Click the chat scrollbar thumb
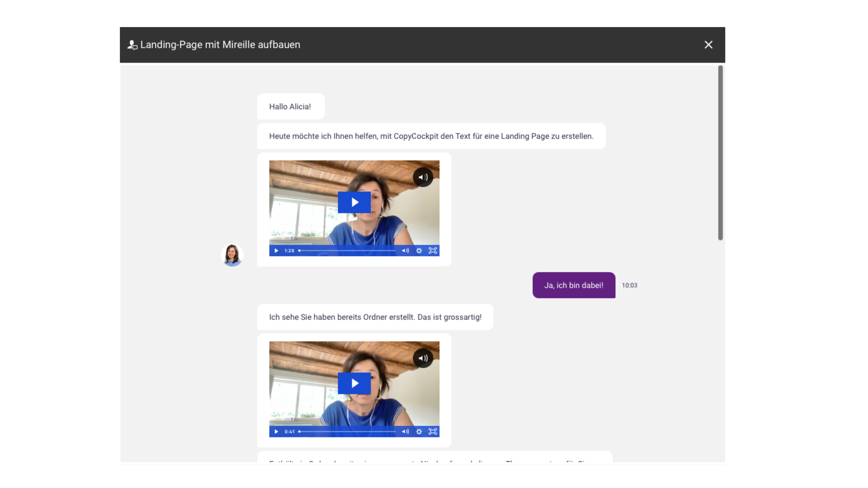This screenshot has height=488, width=868. (720, 153)
